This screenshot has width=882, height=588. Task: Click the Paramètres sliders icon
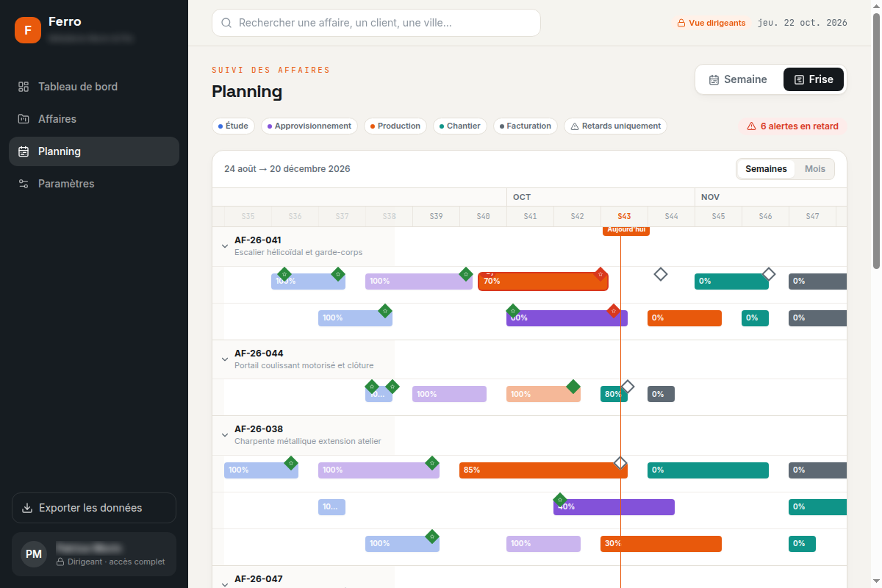pyautogui.click(x=24, y=184)
